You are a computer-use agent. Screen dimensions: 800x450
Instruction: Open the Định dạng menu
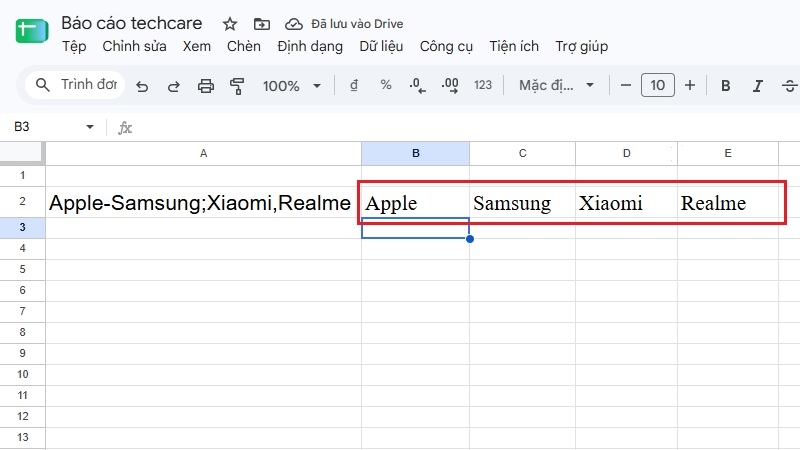pos(310,46)
